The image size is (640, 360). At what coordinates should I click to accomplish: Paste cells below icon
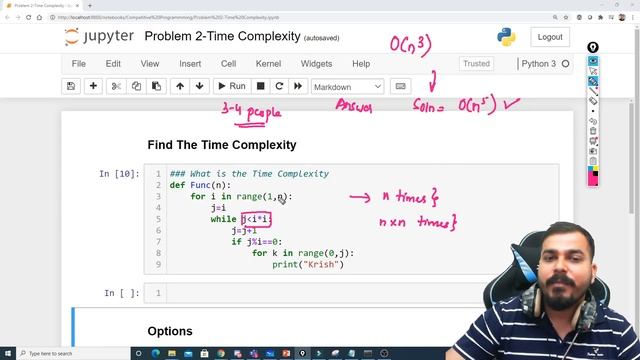point(156,86)
